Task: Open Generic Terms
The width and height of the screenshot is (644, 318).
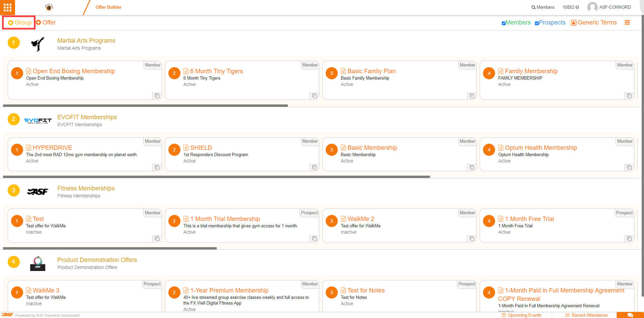Action: point(594,22)
